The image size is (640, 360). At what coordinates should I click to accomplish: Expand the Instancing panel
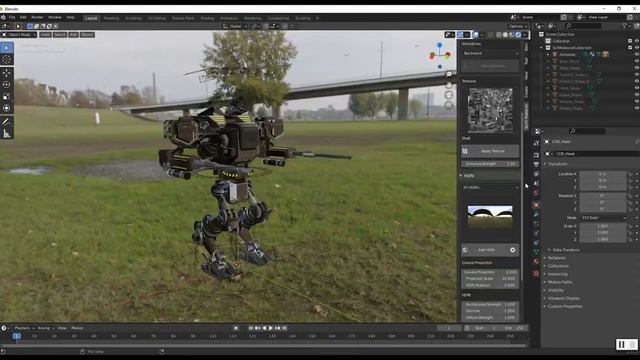[x=558, y=274]
